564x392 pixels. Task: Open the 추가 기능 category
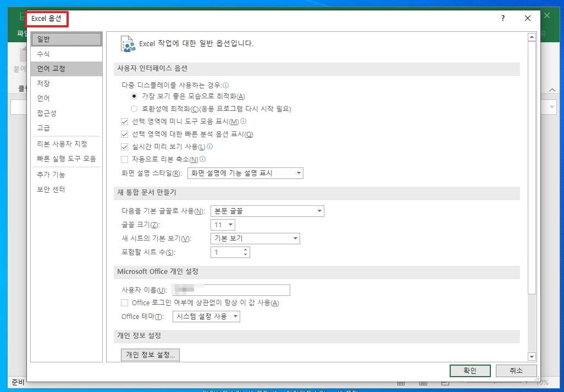click(x=67, y=175)
